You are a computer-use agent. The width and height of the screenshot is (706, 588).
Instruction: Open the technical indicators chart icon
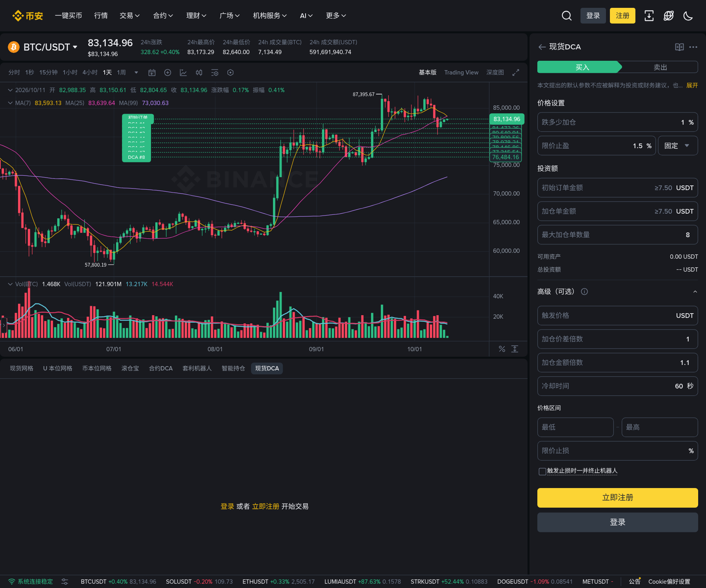click(x=183, y=73)
